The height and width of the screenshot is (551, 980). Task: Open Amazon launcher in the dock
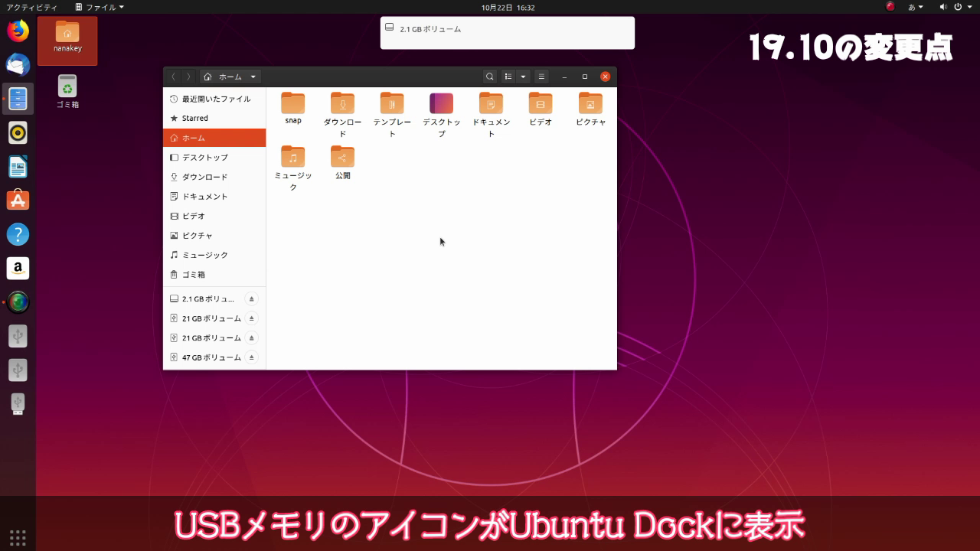[x=18, y=268]
